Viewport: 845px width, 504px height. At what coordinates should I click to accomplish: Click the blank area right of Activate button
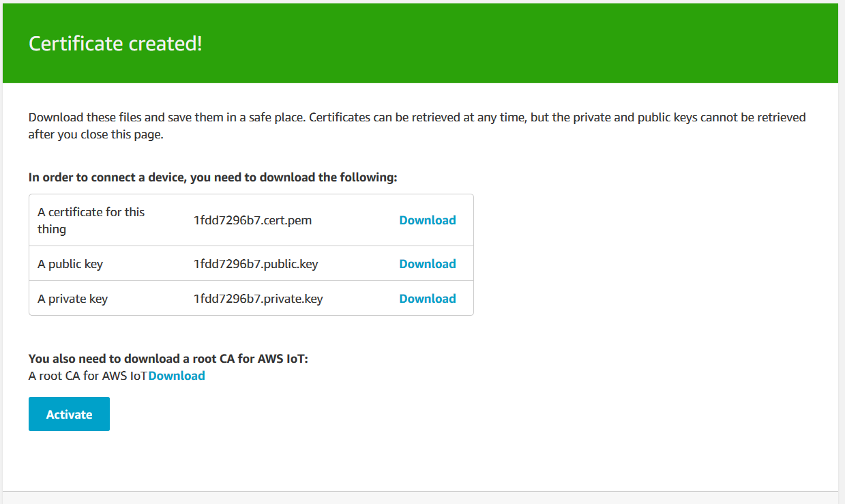click(x=409, y=414)
